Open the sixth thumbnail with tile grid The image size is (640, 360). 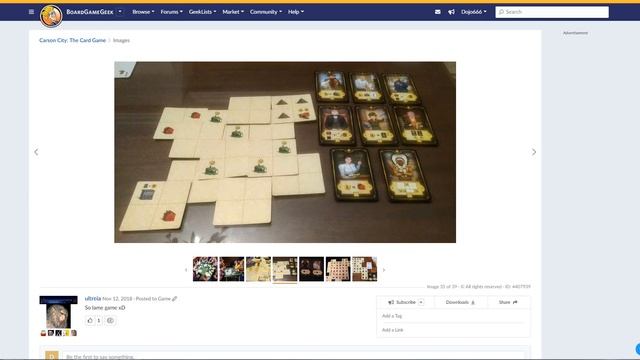338,269
